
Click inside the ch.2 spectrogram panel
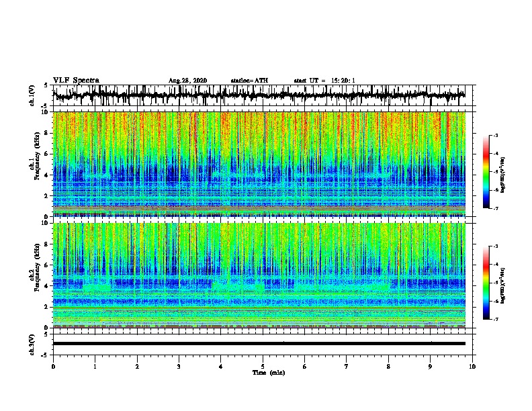(x=259, y=275)
